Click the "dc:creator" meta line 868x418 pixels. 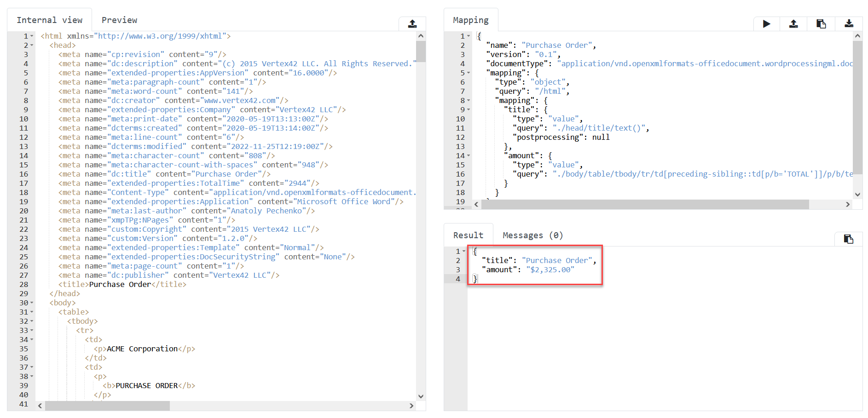[174, 100]
